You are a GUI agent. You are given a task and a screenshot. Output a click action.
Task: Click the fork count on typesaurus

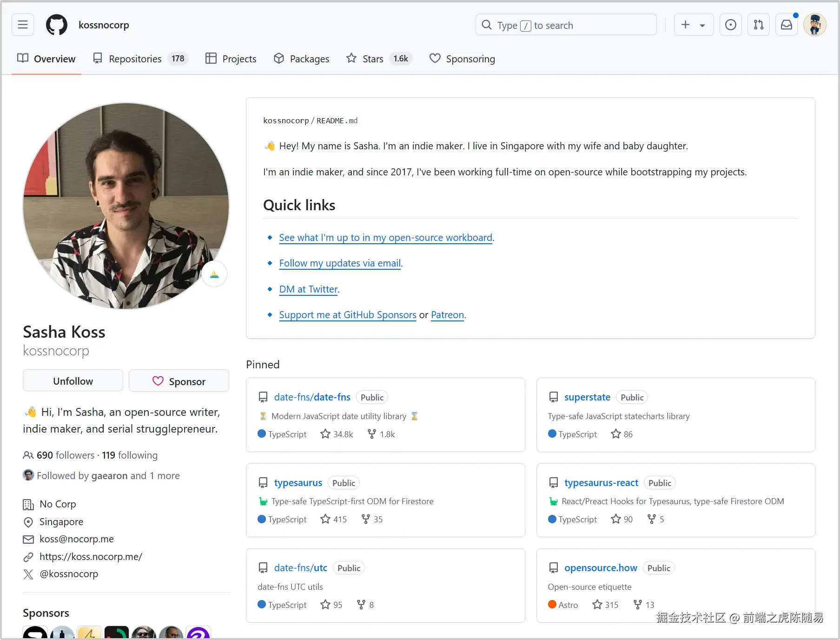tap(372, 519)
